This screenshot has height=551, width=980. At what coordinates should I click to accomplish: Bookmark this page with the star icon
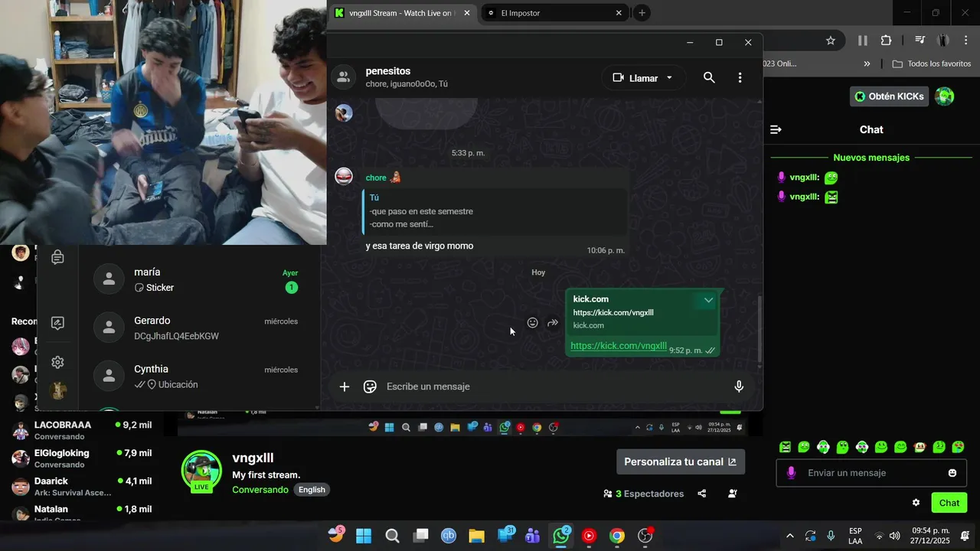(831, 41)
